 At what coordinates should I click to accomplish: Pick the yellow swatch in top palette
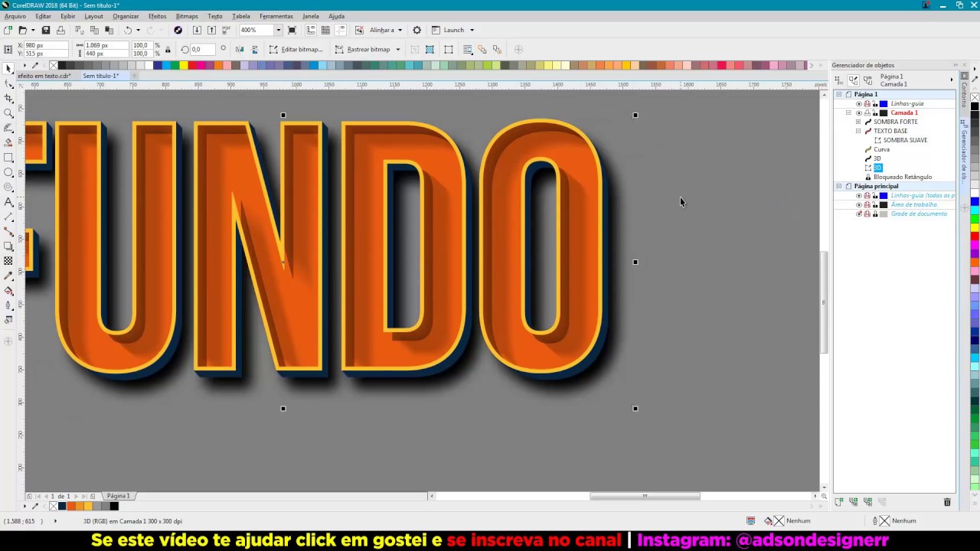pyautogui.click(x=184, y=65)
